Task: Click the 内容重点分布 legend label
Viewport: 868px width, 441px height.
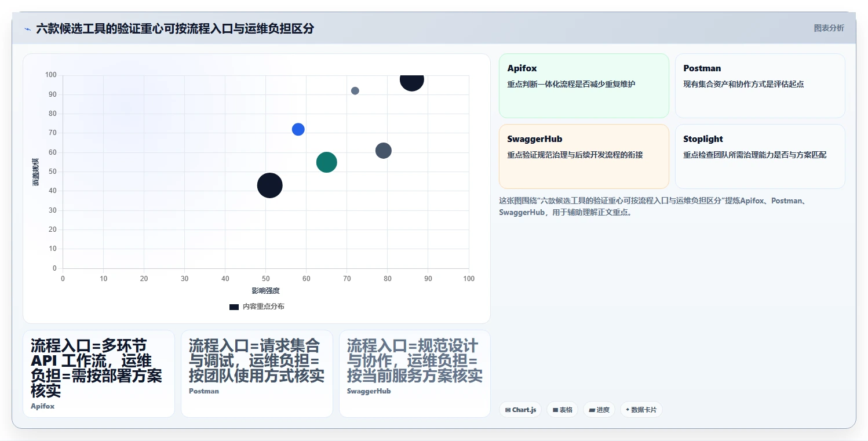Action: pos(264,307)
